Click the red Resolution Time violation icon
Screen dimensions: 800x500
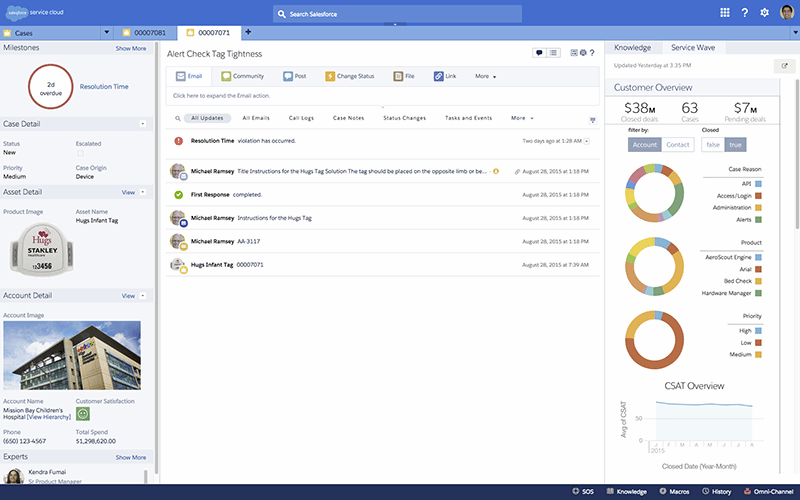point(178,141)
